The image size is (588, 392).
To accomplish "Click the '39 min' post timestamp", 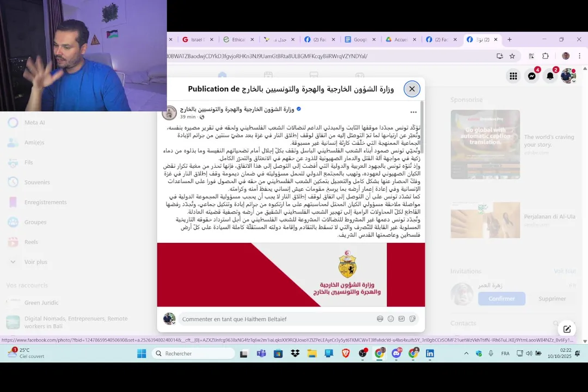I will tap(187, 117).
